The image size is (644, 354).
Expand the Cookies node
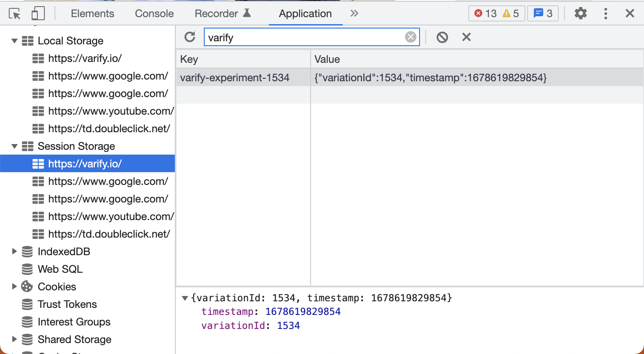[14, 287]
